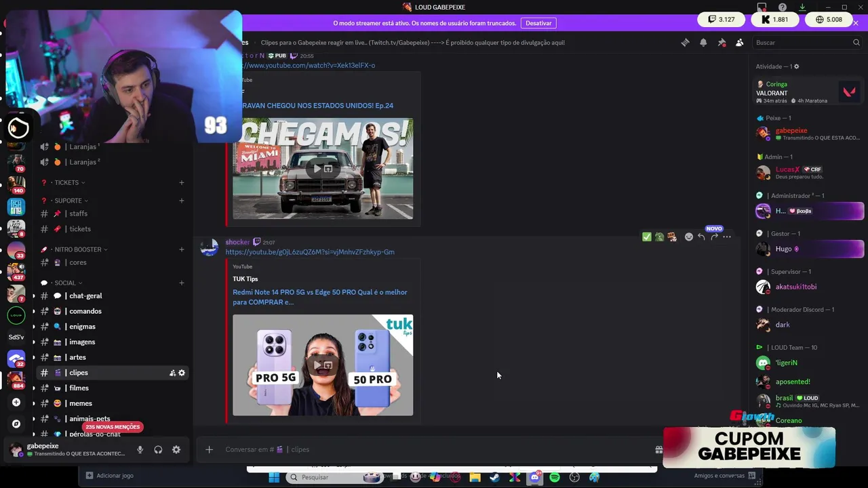Reply to shocker message arrow icon
The width and height of the screenshot is (868, 488).
click(x=701, y=237)
